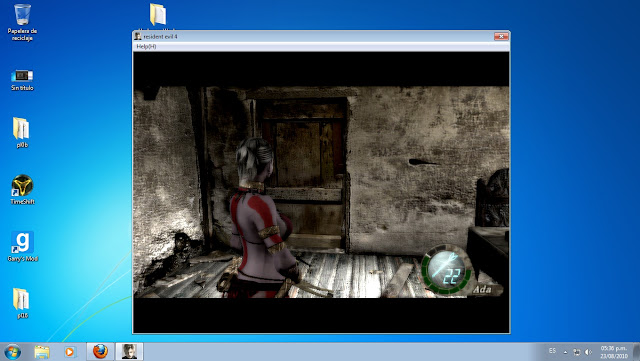Select the Papelera de reciclaje desktop icon
This screenshot has height=361, width=640.
coord(22,22)
